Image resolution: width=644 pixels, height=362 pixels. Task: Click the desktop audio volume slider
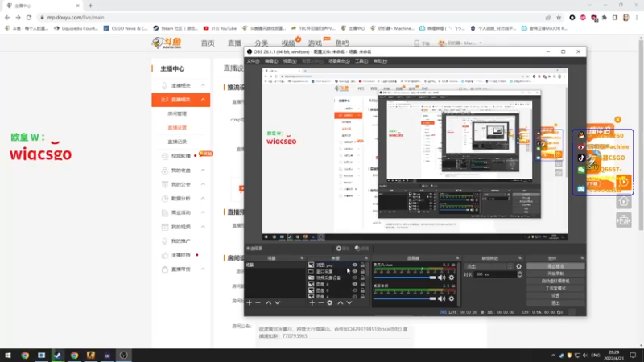point(405,298)
